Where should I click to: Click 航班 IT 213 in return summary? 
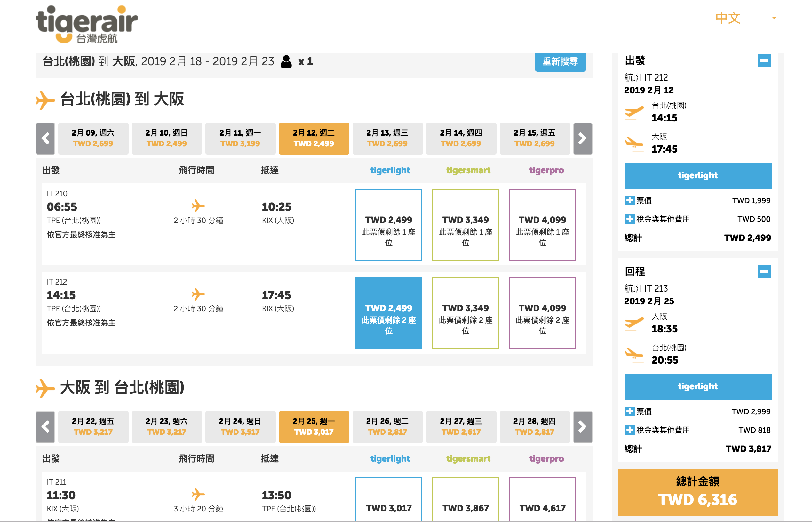[646, 288]
